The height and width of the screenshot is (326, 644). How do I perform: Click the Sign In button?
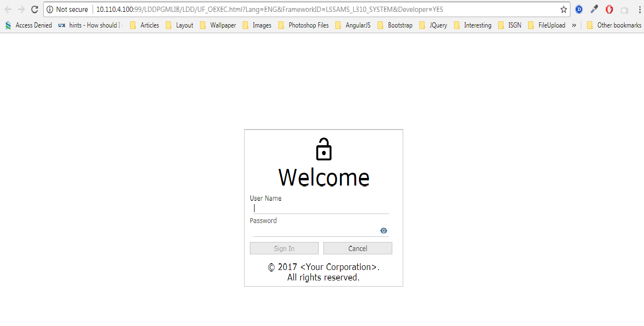pyautogui.click(x=284, y=249)
